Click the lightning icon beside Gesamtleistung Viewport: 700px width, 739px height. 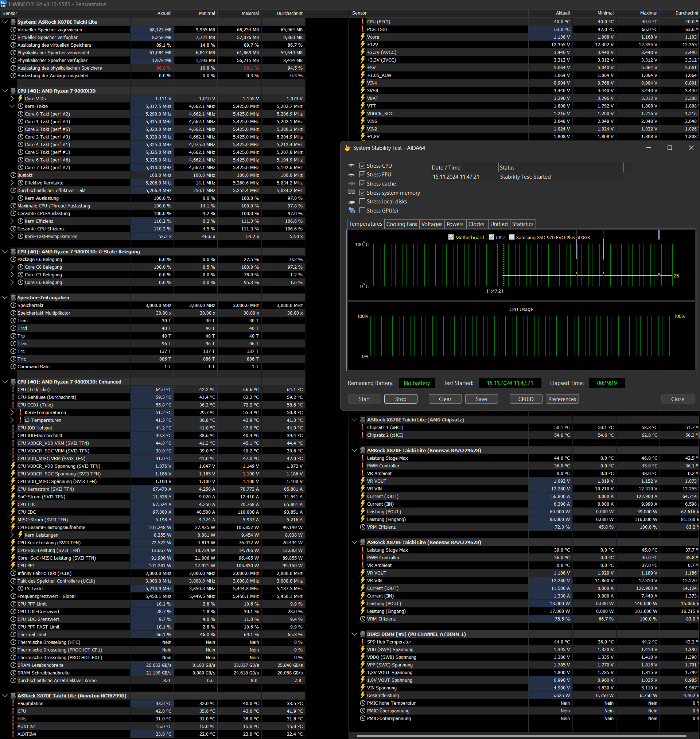pos(363,695)
